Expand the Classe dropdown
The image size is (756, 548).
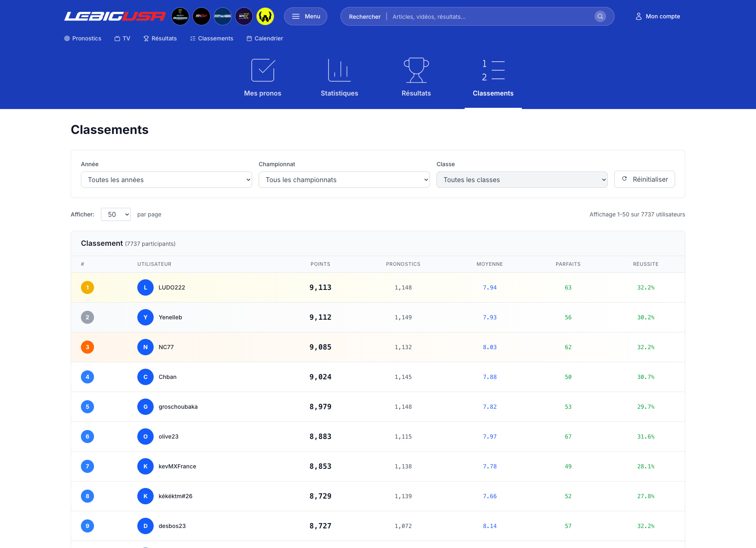(522, 180)
